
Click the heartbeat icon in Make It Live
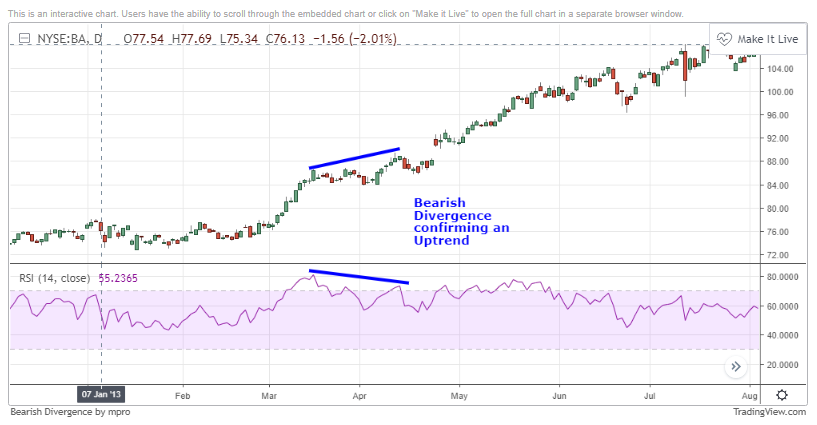click(x=724, y=39)
